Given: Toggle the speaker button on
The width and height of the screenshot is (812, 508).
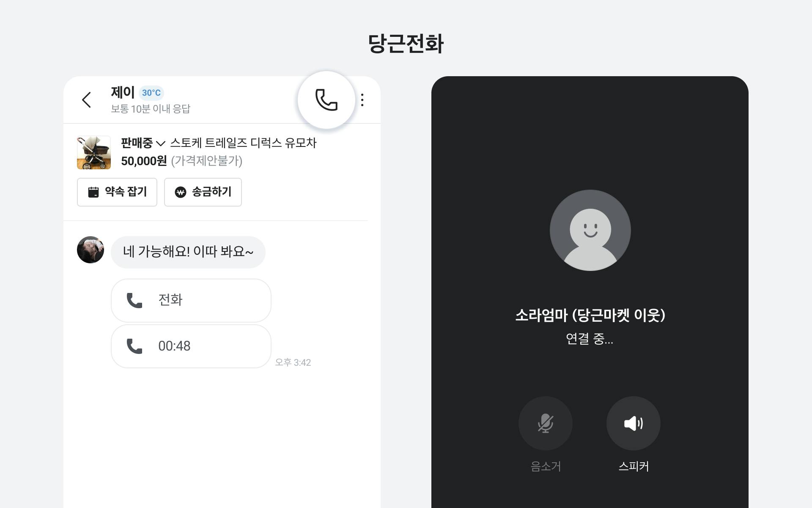Looking at the screenshot, I should (x=633, y=423).
